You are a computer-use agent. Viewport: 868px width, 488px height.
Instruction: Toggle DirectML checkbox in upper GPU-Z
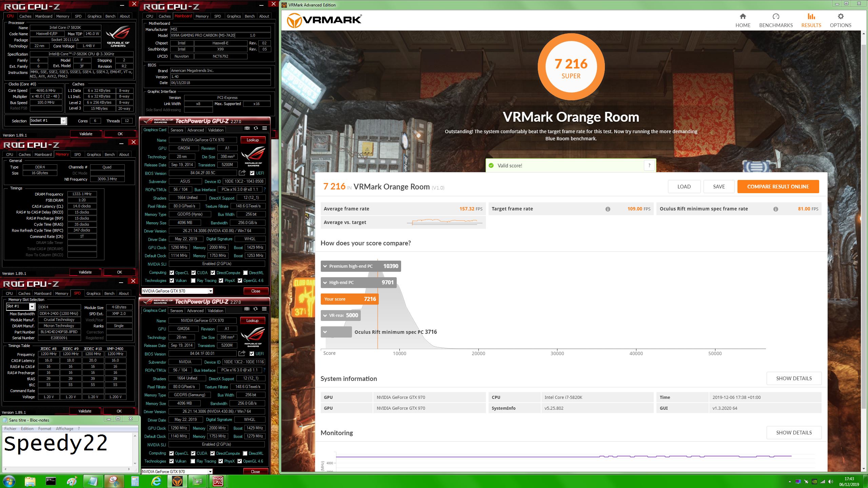point(245,273)
